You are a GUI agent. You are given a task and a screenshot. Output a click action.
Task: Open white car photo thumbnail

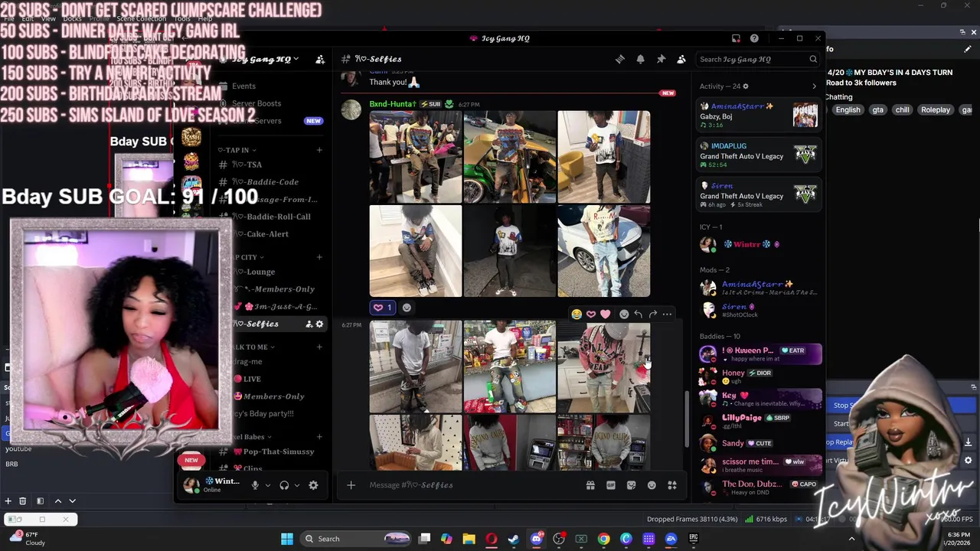coord(603,251)
